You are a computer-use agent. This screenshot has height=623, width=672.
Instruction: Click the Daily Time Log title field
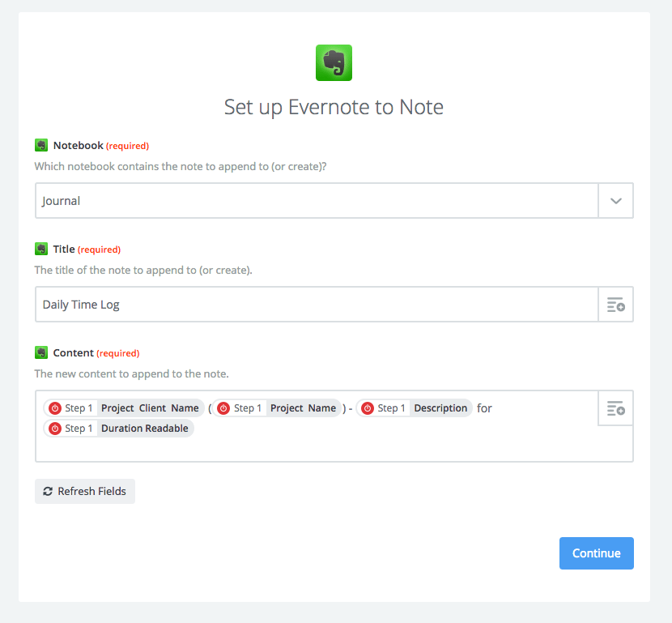pos(316,305)
